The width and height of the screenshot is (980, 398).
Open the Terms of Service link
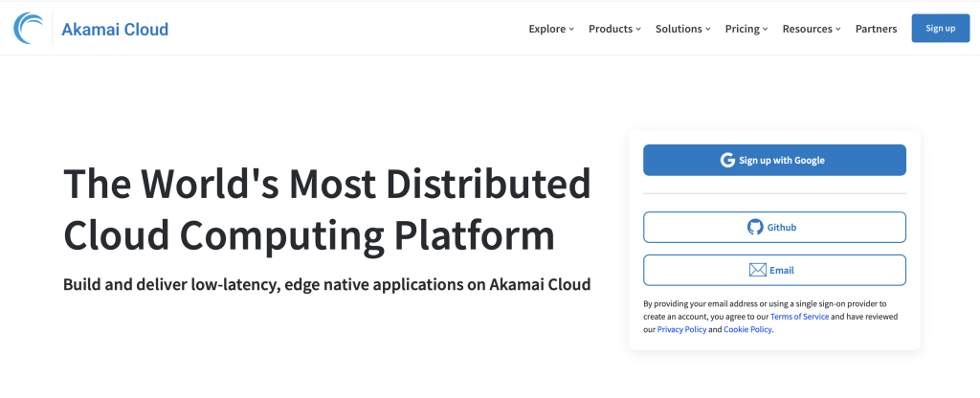tap(799, 317)
